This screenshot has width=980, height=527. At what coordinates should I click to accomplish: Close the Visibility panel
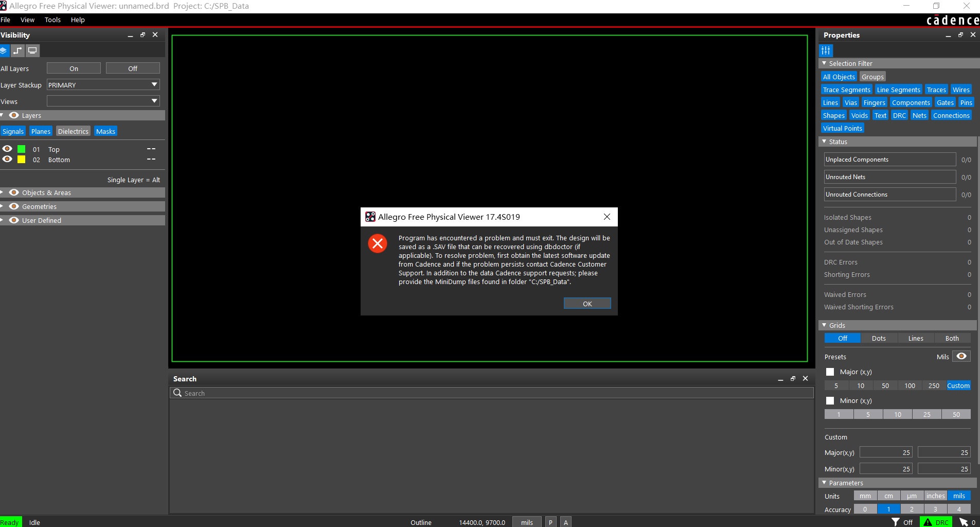[x=155, y=35]
